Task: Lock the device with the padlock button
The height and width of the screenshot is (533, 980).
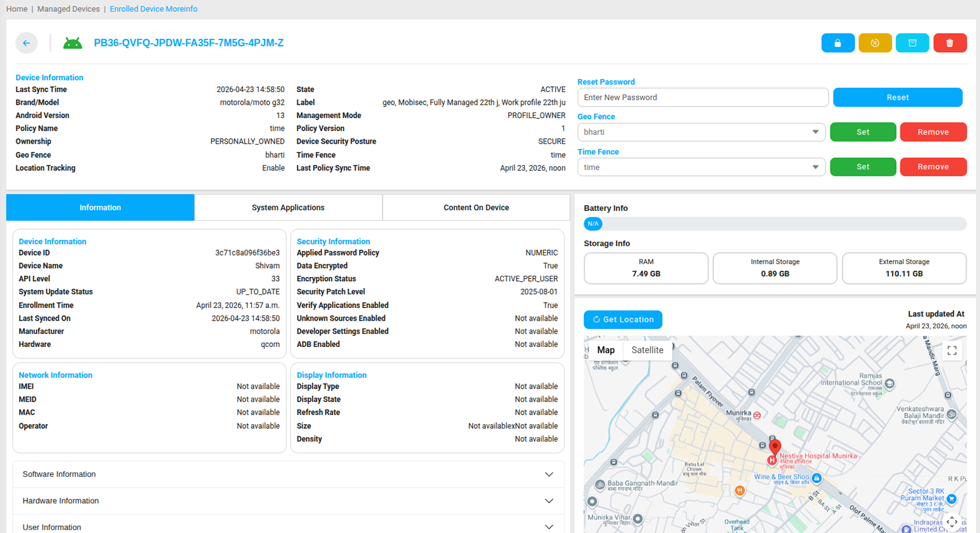Action: coord(838,43)
